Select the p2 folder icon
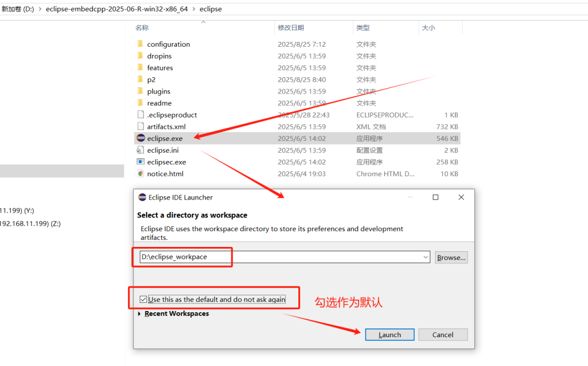This screenshot has width=588, height=366. pyautogui.click(x=140, y=79)
